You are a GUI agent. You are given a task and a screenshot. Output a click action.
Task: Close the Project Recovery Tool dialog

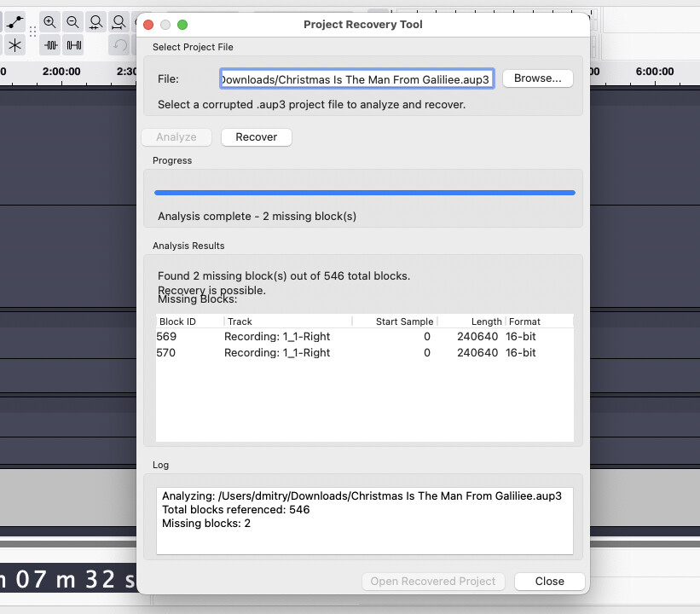point(549,581)
